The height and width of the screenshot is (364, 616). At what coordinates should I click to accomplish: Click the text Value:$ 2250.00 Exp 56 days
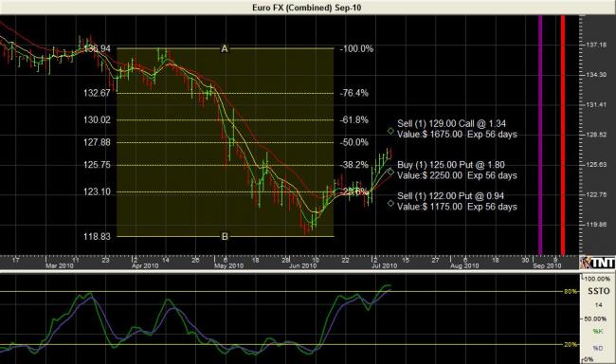[x=457, y=175]
